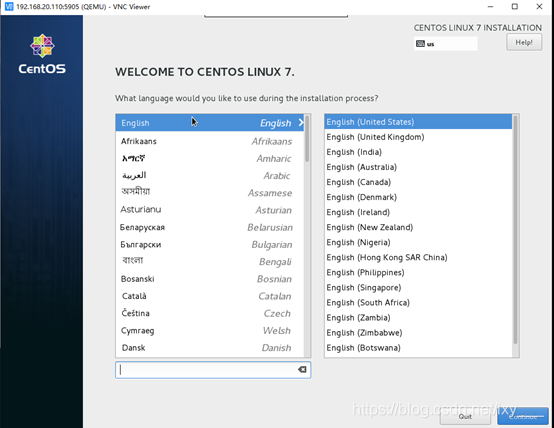Select the Català language row
The image size is (554, 428).
pyautogui.click(x=210, y=296)
